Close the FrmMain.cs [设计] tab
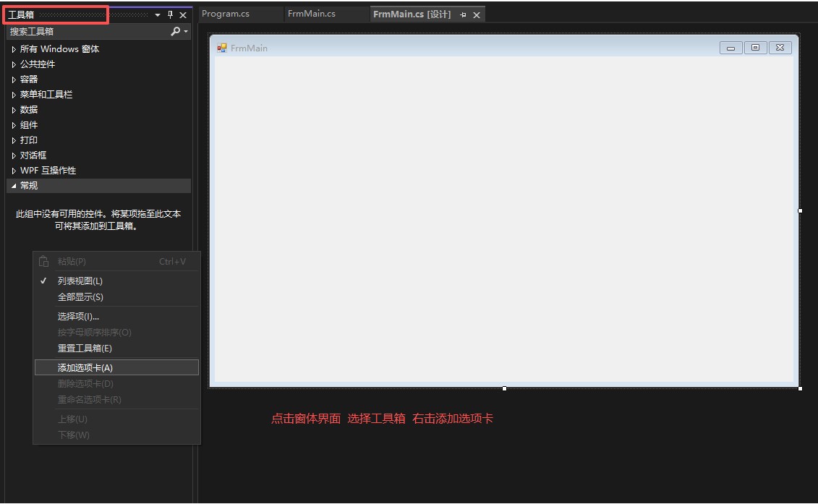Image resolution: width=818 pixels, height=504 pixels. tap(477, 15)
